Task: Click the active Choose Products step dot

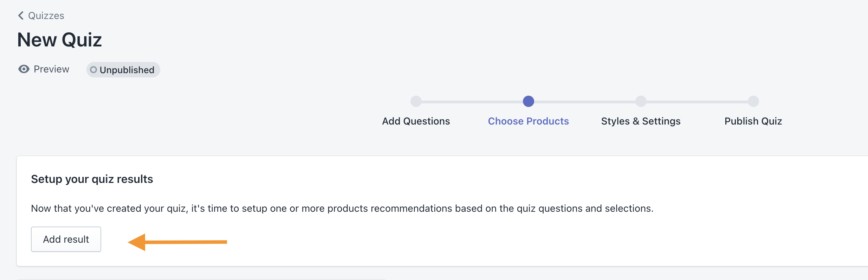Action: (x=528, y=101)
